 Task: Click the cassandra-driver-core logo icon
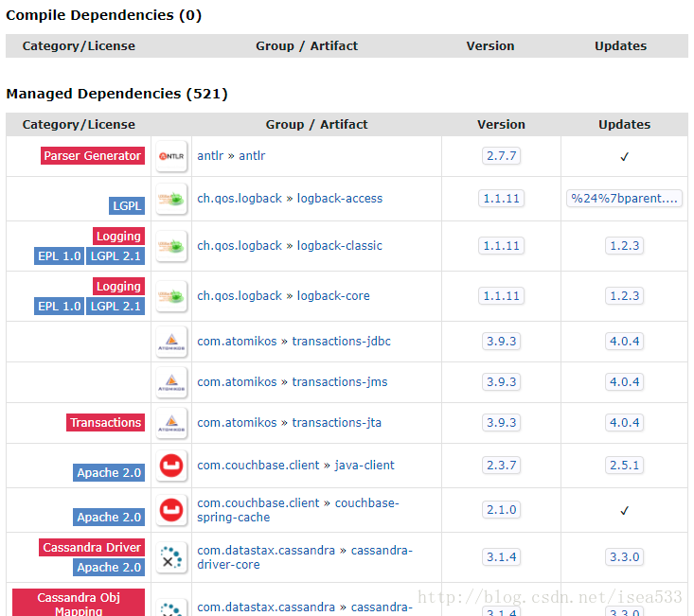[x=171, y=557]
